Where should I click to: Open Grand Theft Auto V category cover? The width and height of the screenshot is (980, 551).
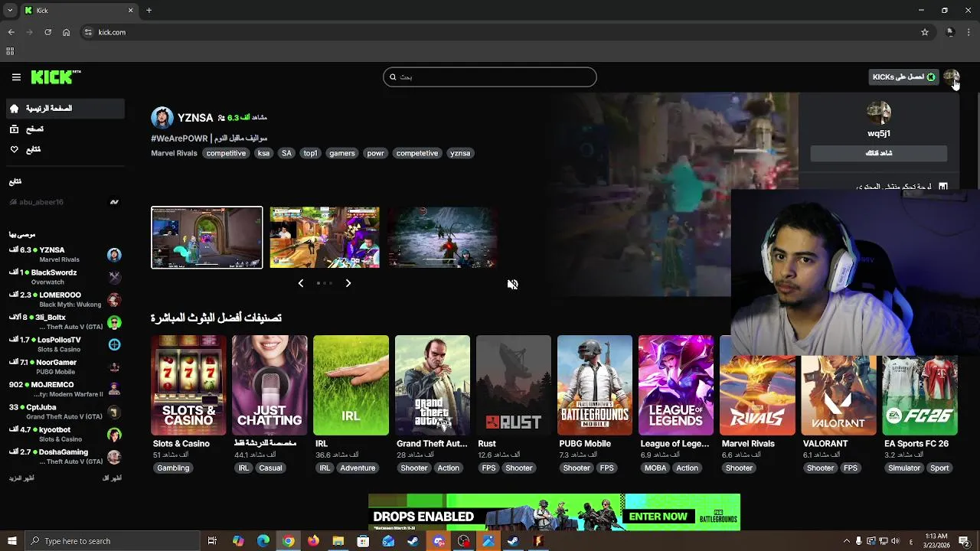click(433, 385)
